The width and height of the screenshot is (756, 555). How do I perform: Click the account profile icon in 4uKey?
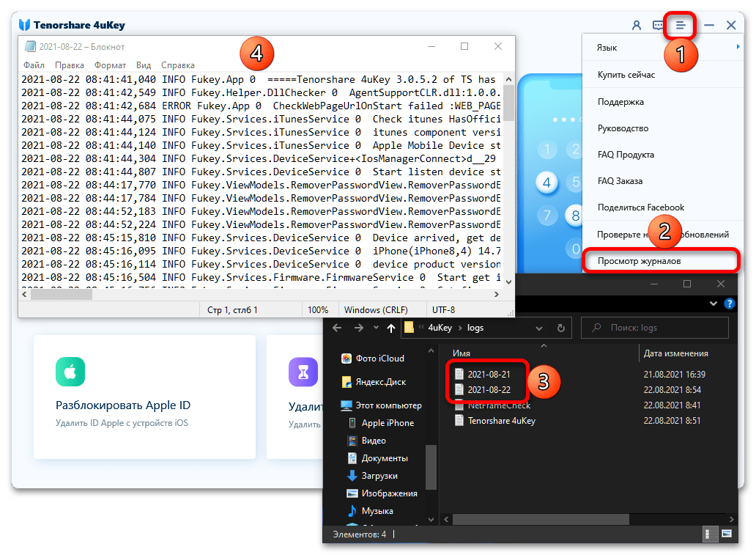pyautogui.click(x=637, y=25)
